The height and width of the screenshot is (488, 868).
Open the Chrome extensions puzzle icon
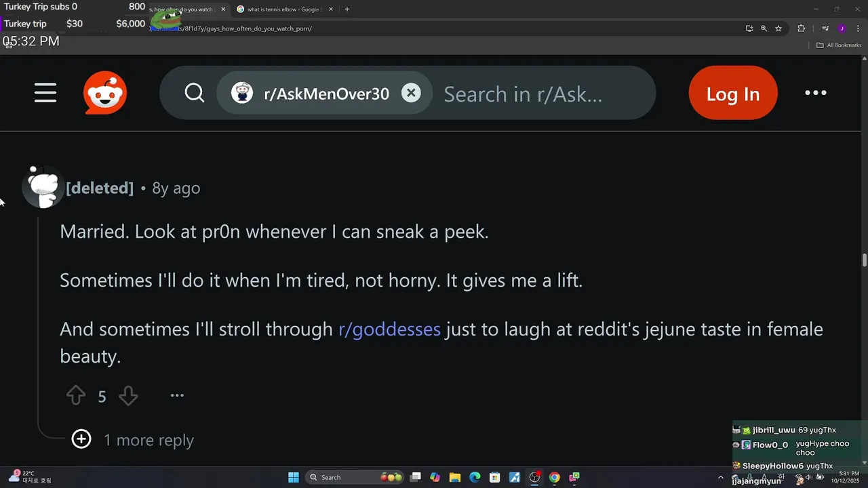(801, 28)
